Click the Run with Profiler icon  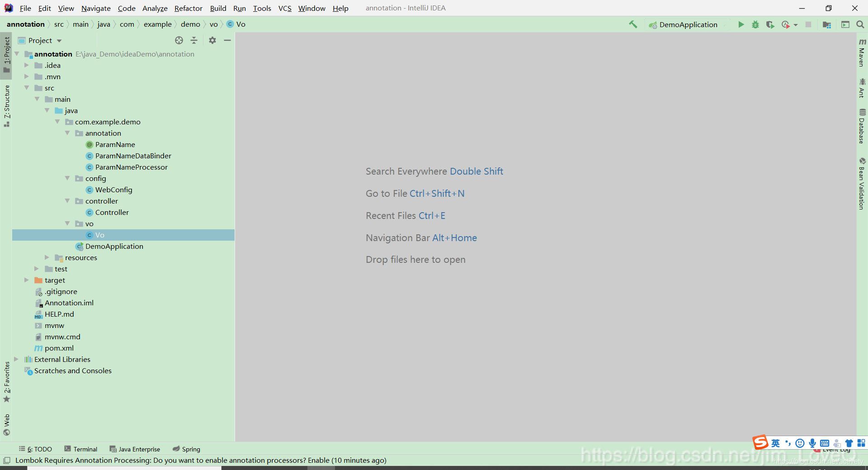click(786, 24)
